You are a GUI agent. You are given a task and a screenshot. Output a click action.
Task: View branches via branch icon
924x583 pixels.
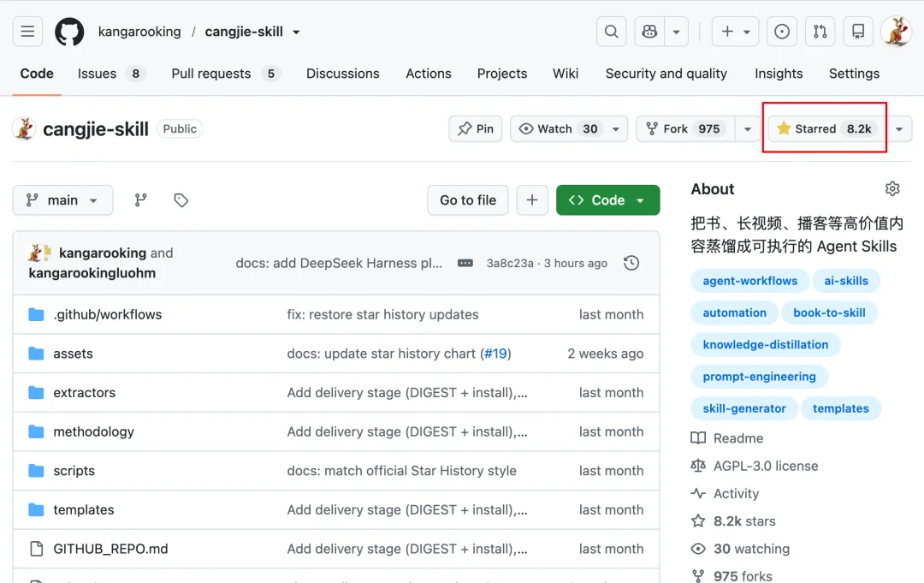click(140, 200)
